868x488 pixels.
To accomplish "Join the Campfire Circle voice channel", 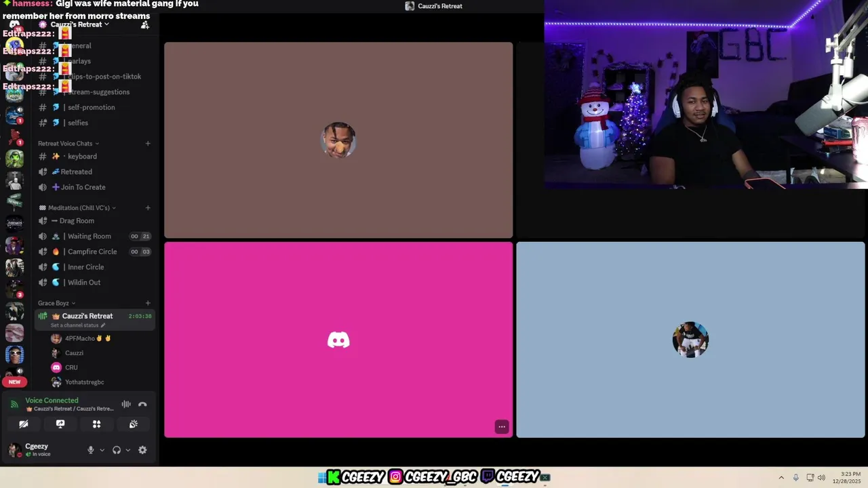I will [95, 251].
